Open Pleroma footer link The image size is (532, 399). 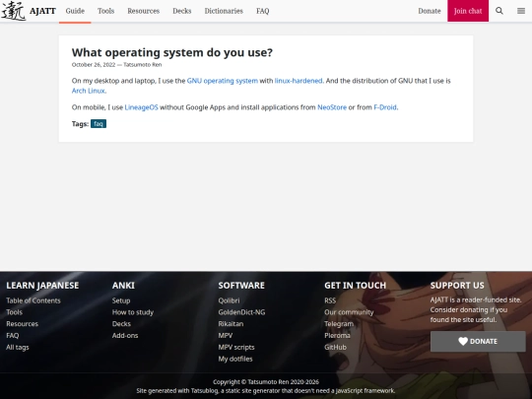coord(337,336)
